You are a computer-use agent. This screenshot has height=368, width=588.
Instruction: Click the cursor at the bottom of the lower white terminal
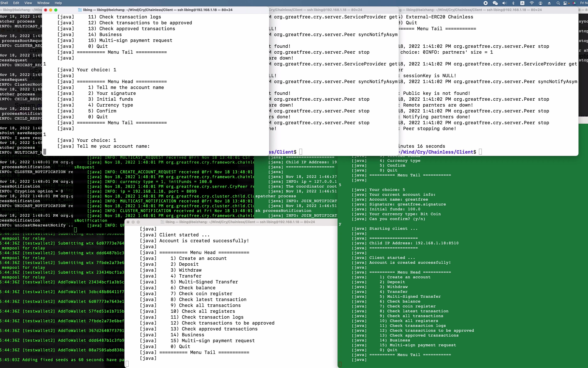127,364
